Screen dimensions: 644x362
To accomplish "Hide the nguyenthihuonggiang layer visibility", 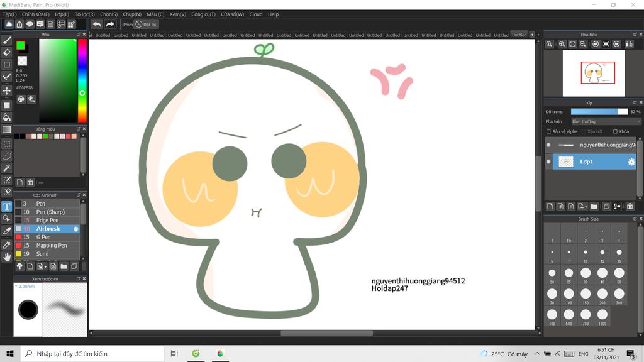I will 548,145.
